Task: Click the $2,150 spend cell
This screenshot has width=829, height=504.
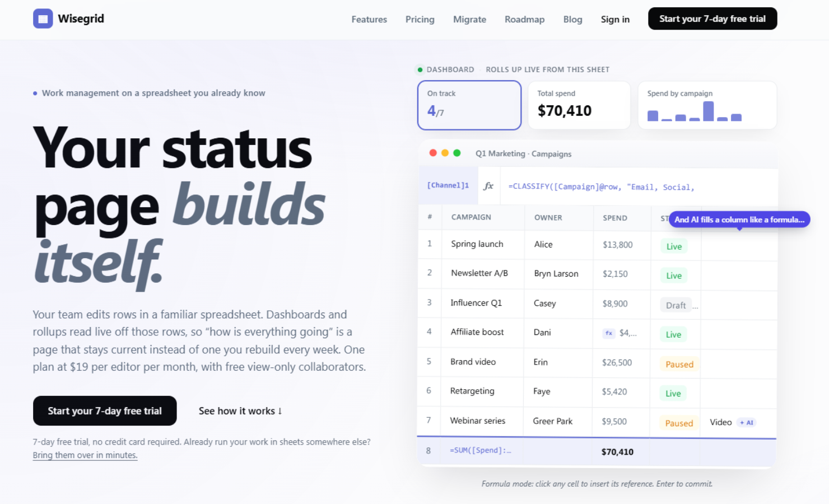Action: tap(622, 274)
